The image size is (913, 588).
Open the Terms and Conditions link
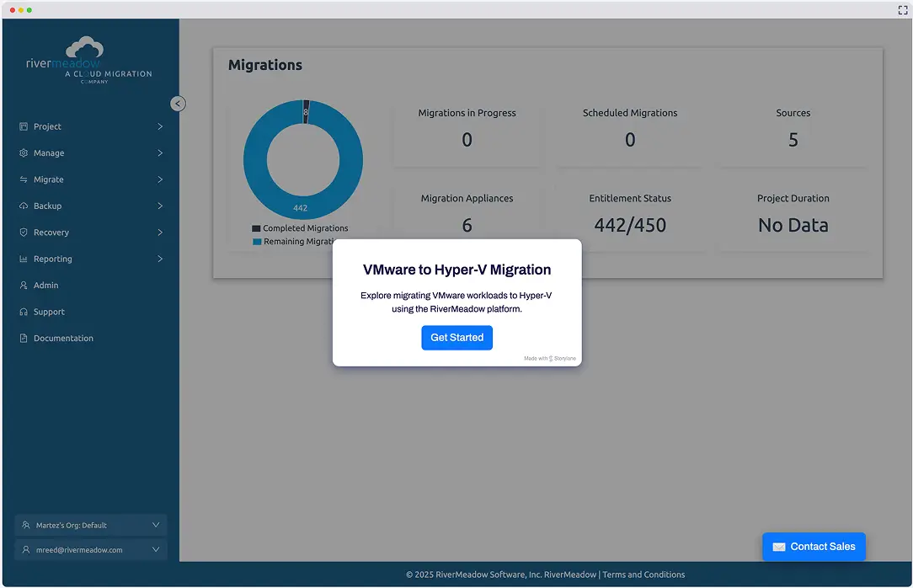643,575
